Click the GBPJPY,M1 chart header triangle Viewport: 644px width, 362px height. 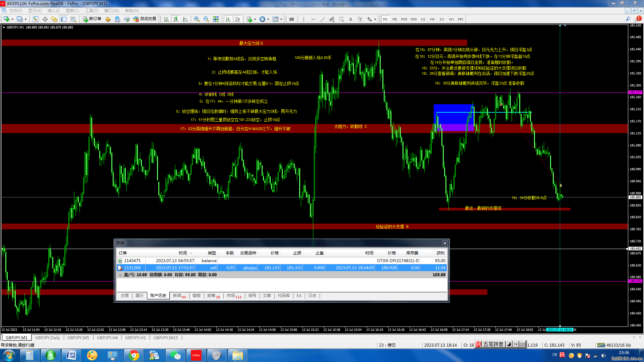(x=4, y=27)
